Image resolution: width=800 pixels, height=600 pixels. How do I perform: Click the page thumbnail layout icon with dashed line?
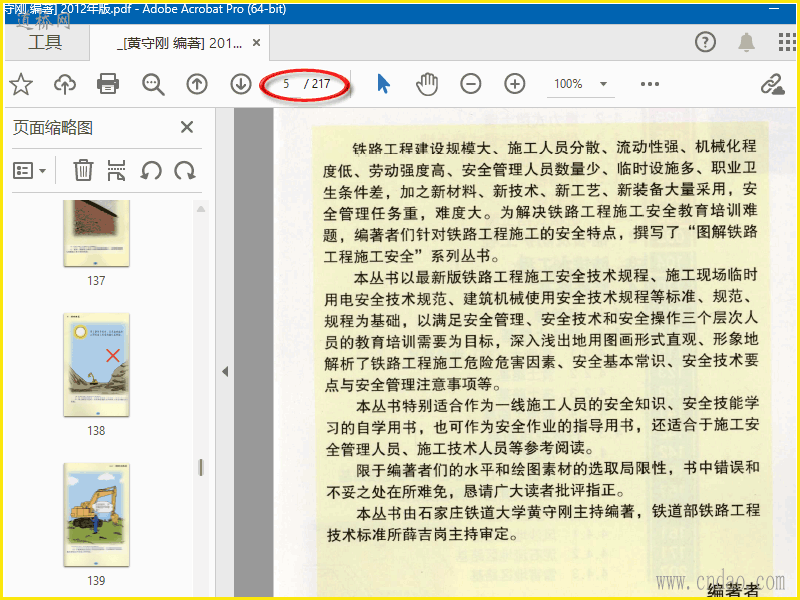click(116, 170)
